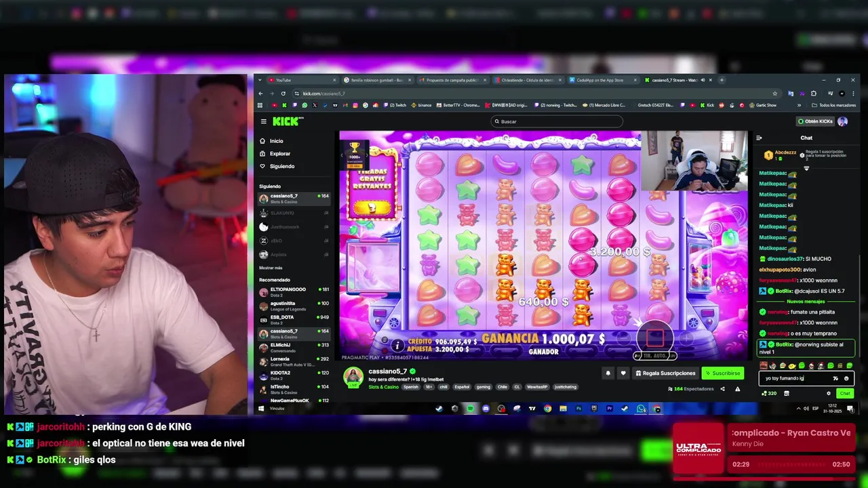Open Todos los marcadores folder

(x=834, y=105)
